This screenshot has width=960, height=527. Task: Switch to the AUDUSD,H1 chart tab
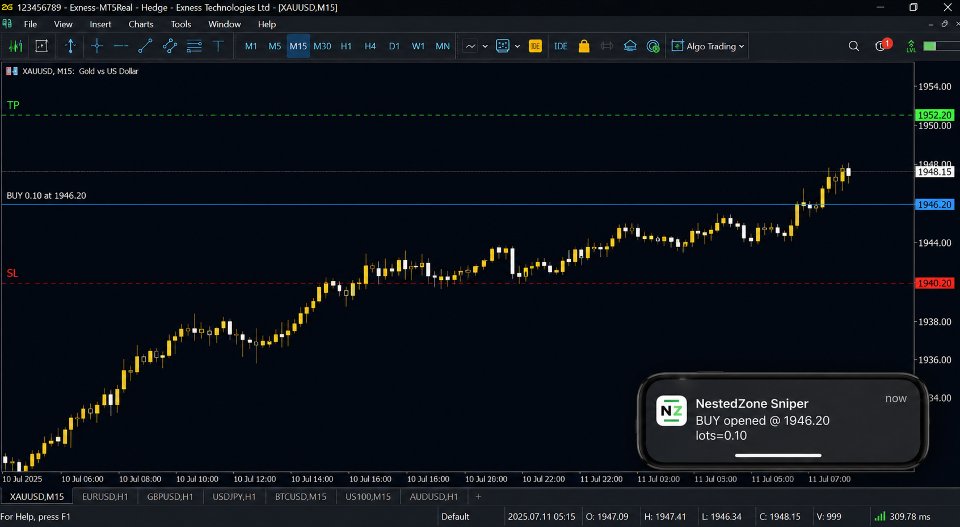(x=433, y=496)
